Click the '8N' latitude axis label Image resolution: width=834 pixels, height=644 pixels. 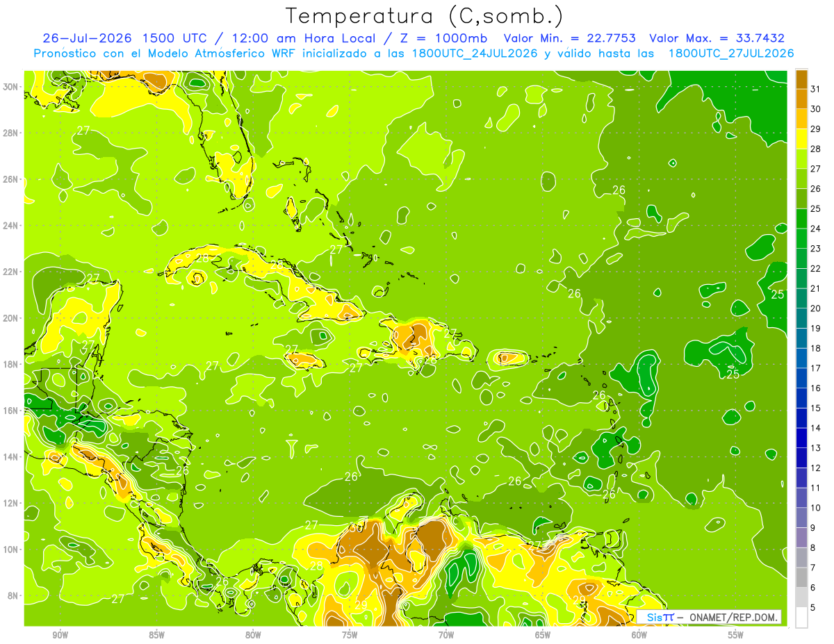pos(14,596)
